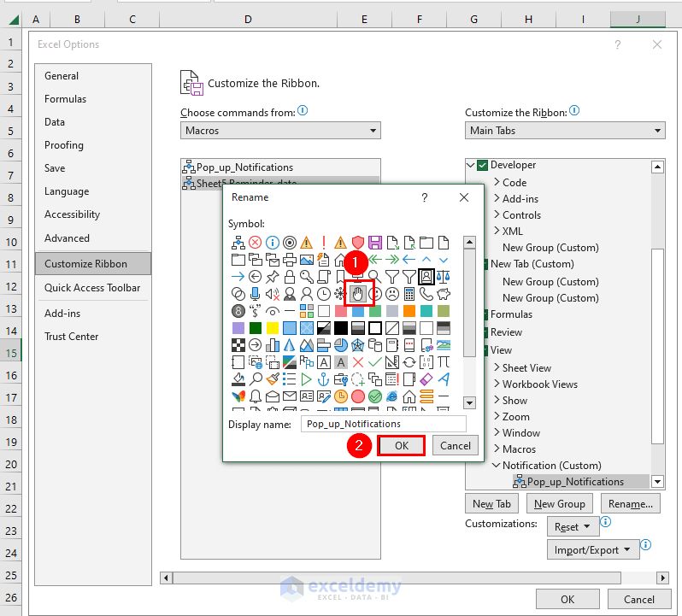Select the Internet Explorer symbol
The height and width of the screenshot is (616, 682).
click(392, 396)
